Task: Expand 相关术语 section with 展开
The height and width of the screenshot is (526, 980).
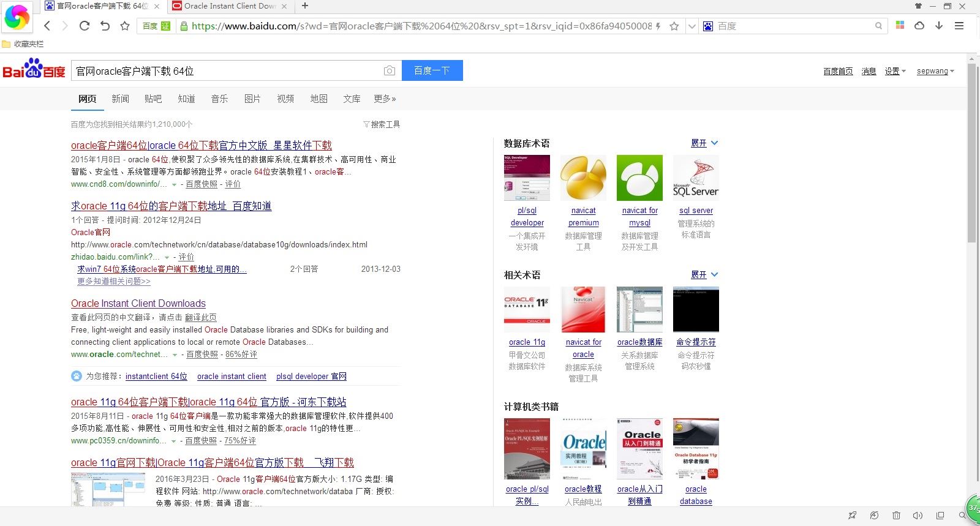Action: (x=704, y=274)
